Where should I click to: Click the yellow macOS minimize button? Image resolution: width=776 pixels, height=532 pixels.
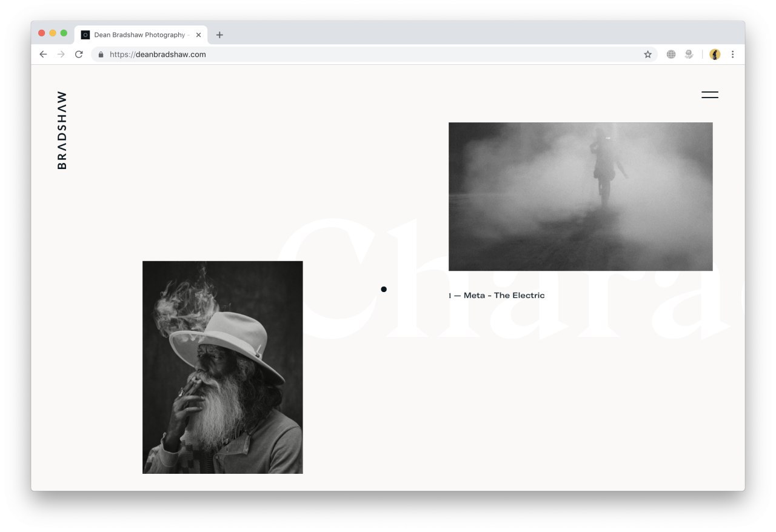(x=53, y=33)
